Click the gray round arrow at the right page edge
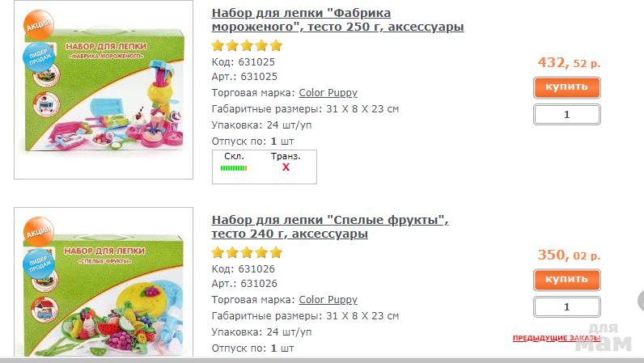This screenshot has width=644, height=363. coord(641,301)
